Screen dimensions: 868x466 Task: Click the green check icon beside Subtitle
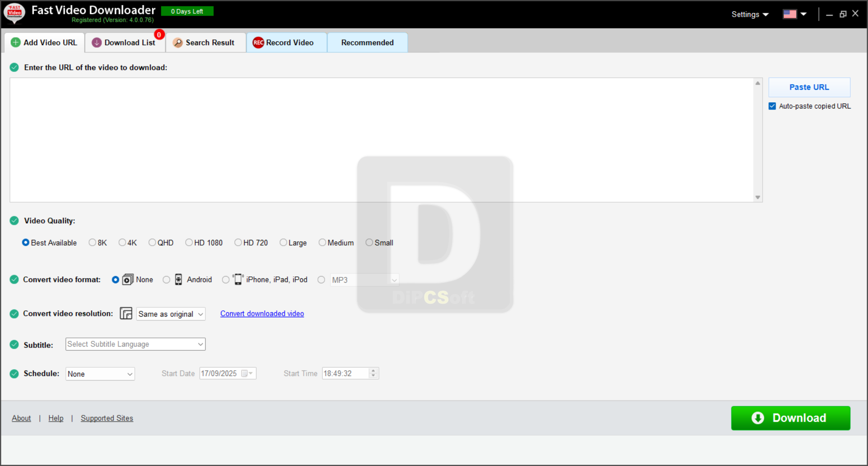tap(14, 345)
